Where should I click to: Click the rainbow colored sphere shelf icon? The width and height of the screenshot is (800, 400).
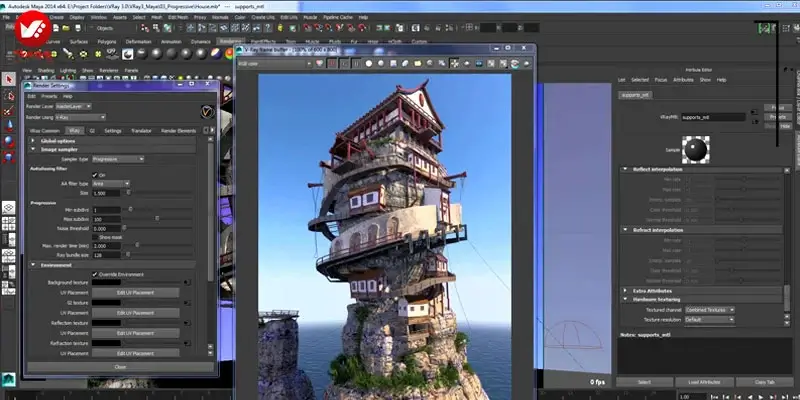coord(229,54)
